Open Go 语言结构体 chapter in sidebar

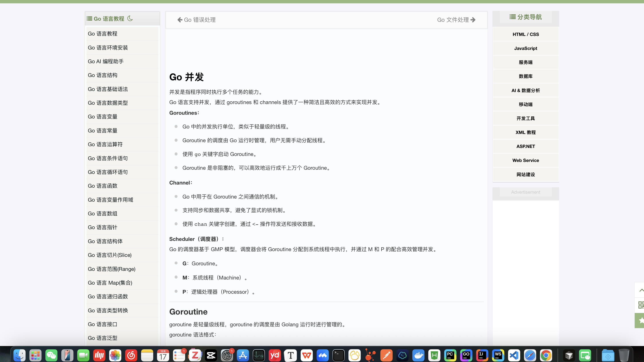[x=105, y=241]
